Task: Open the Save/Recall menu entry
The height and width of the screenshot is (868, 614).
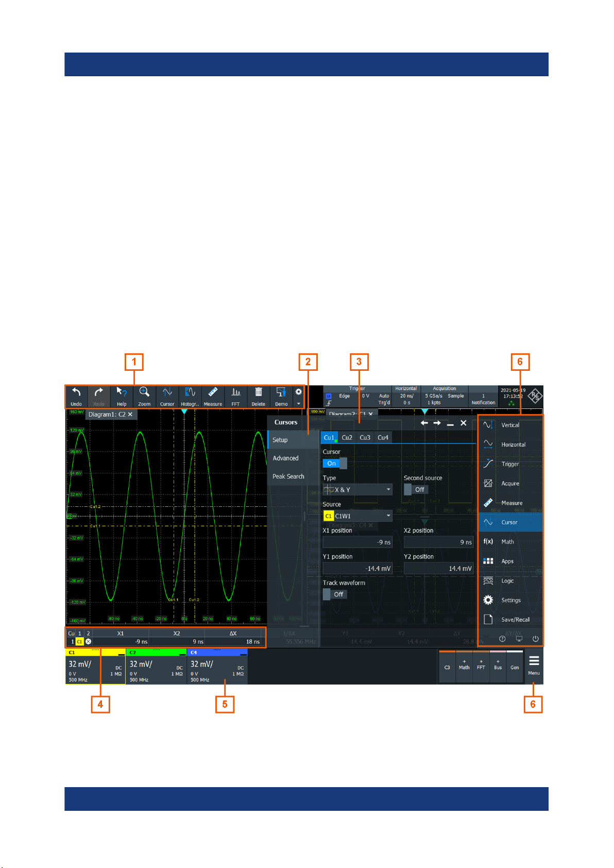Action: click(510, 620)
